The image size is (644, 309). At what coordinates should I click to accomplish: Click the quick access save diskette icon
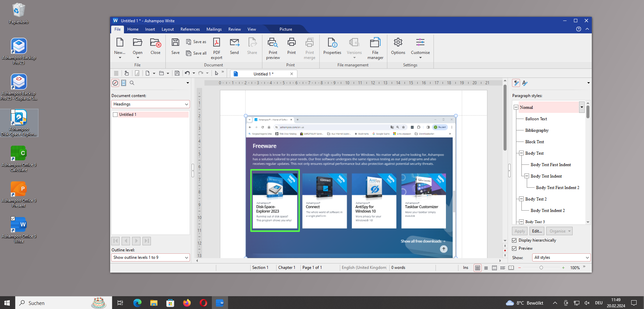tap(177, 73)
